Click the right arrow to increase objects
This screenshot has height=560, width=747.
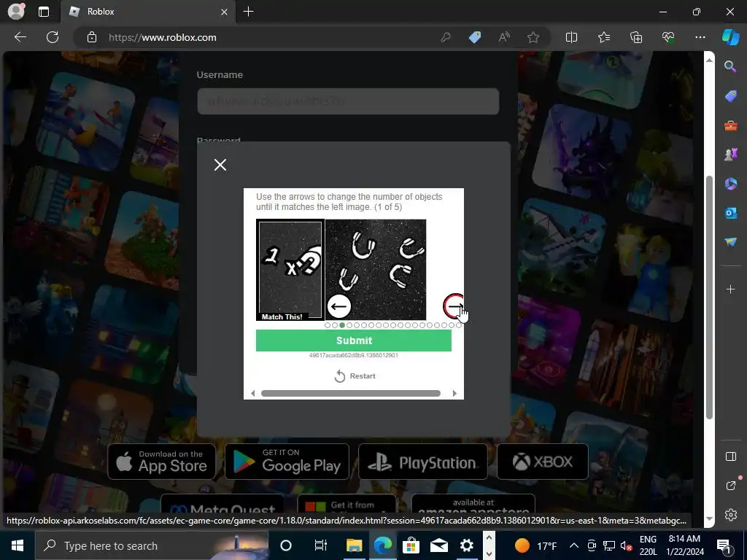pyautogui.click(x=454, y=306)
